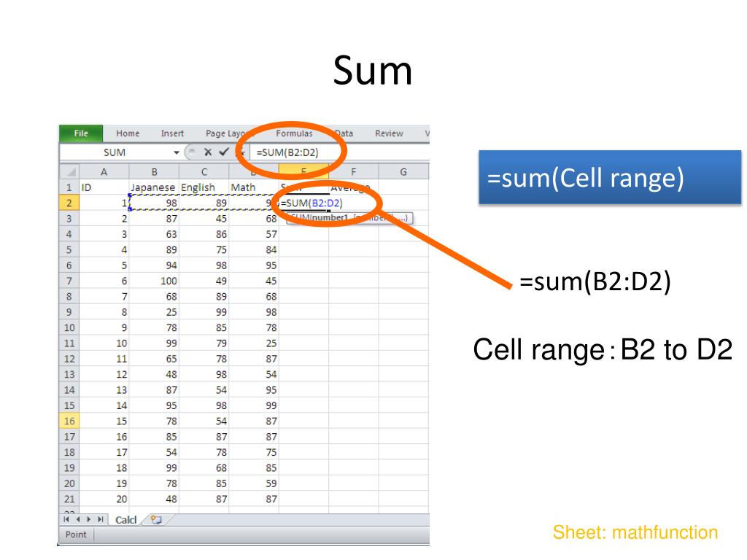Click cell C19 containing 68
The height and width of the screenshot is (560, 747).
point(204,467)
